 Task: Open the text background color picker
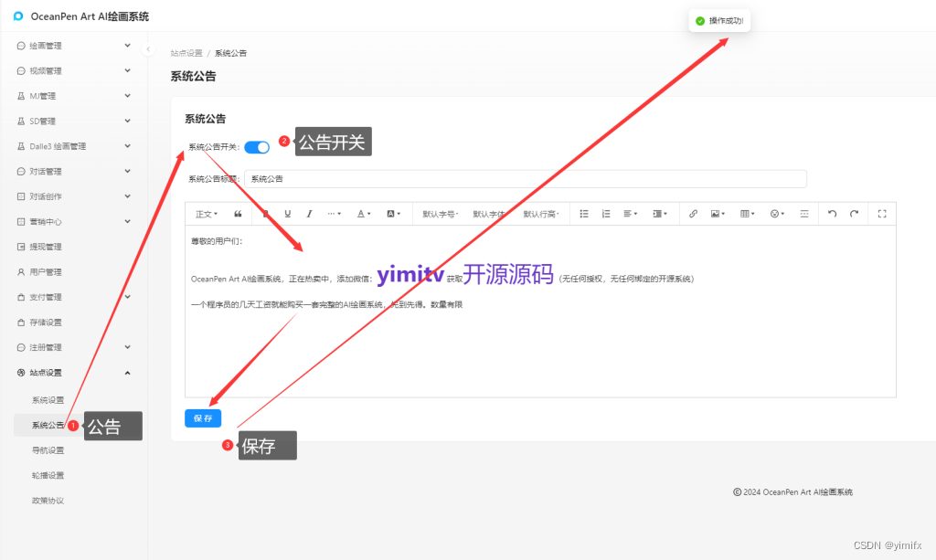click(x=393, y=214)
